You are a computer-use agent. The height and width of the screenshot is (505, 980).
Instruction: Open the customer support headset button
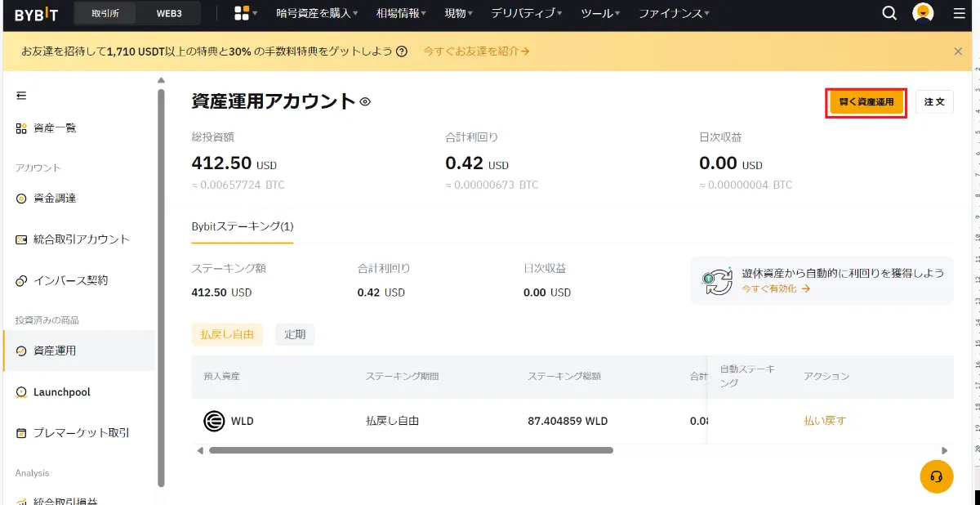(x=937, y=476)
